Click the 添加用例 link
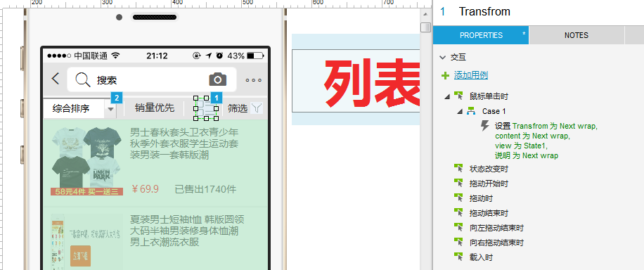This screenshot has height=270, width=644. (x=470, y=75)
